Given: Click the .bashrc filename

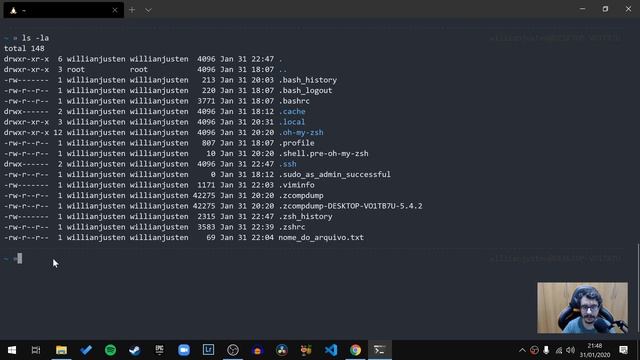Looking at the screenshot, I should click(294, 101).
